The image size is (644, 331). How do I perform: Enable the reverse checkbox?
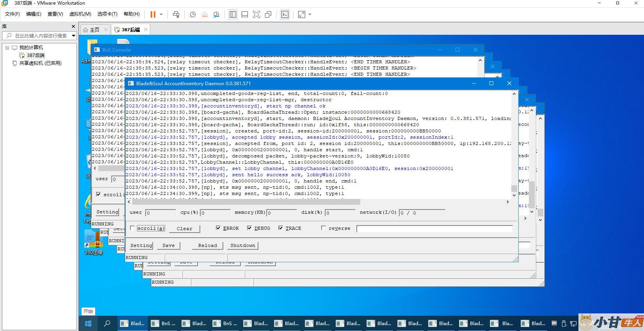(x=324, y=228)
